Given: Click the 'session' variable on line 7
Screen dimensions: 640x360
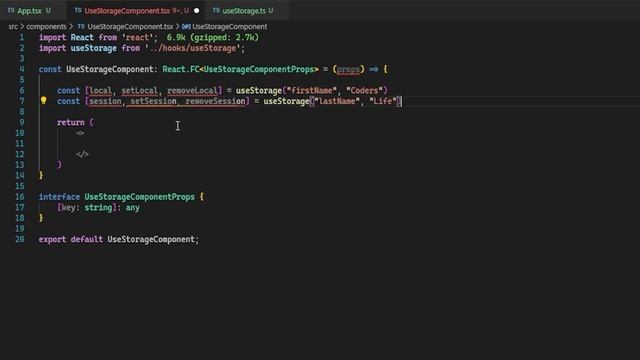Looking at the screenshot, I should click(105, 101).
